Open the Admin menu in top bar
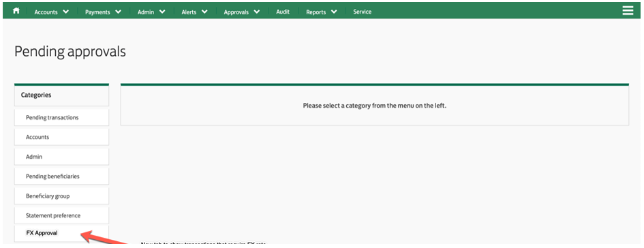The width and height of the screenshot is (644, 248). point(146,12)
